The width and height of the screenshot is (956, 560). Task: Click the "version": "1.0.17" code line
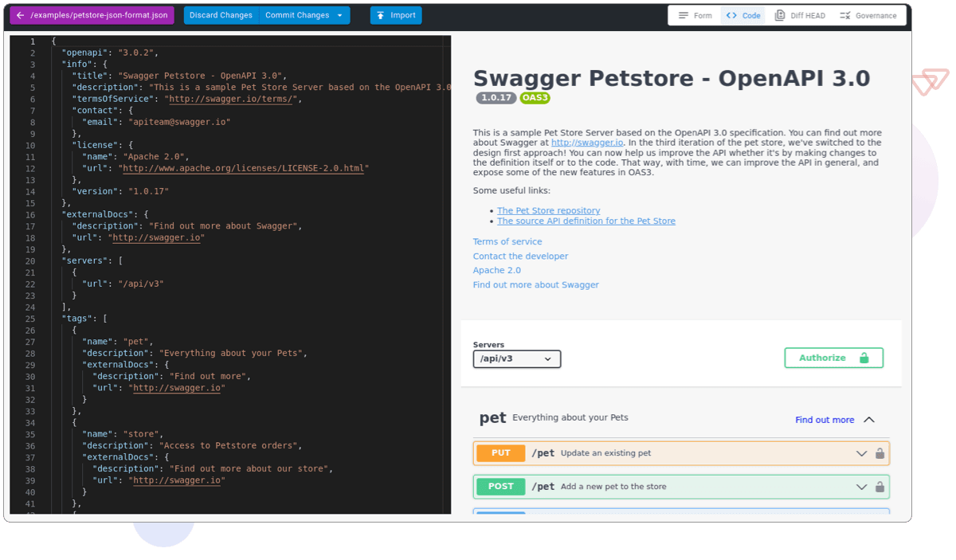pos(121,191)
